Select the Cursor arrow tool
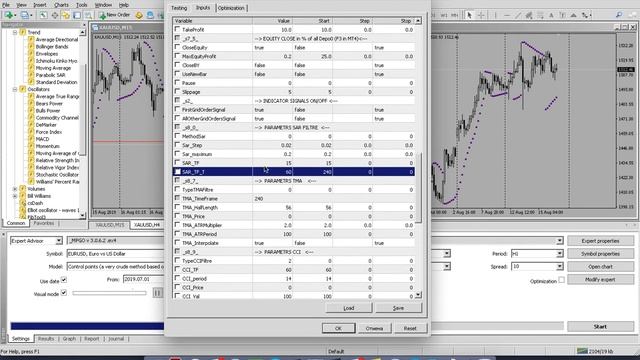This screenshot has width=640, height=360. (469, 15)
